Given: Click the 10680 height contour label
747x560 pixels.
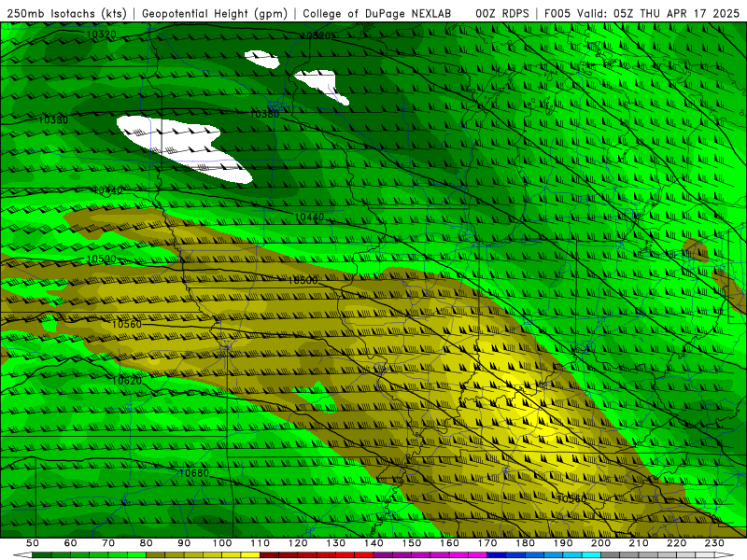Looking at the screenshot, I should pos(194,473).
